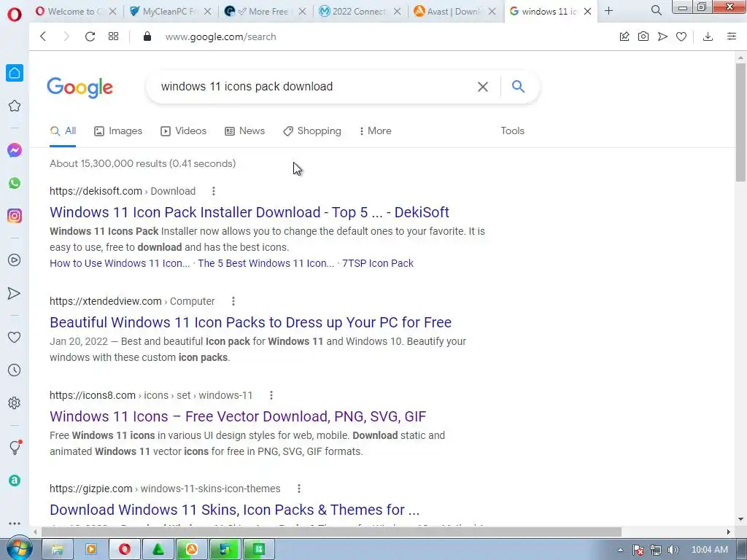Open Easy Setup sliders icon
Viewport: 747px width, 560px height.
[x=732, y=36]
